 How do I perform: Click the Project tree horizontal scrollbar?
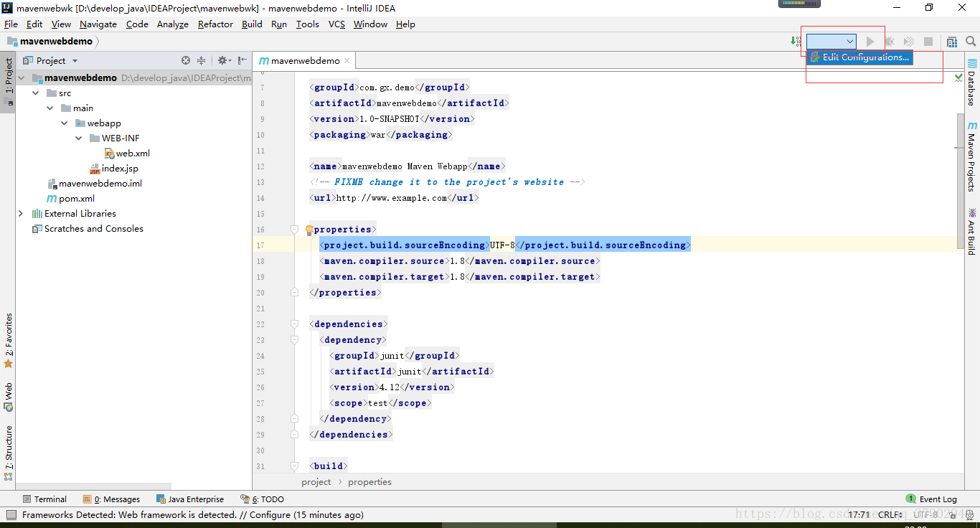click(93, 486)
